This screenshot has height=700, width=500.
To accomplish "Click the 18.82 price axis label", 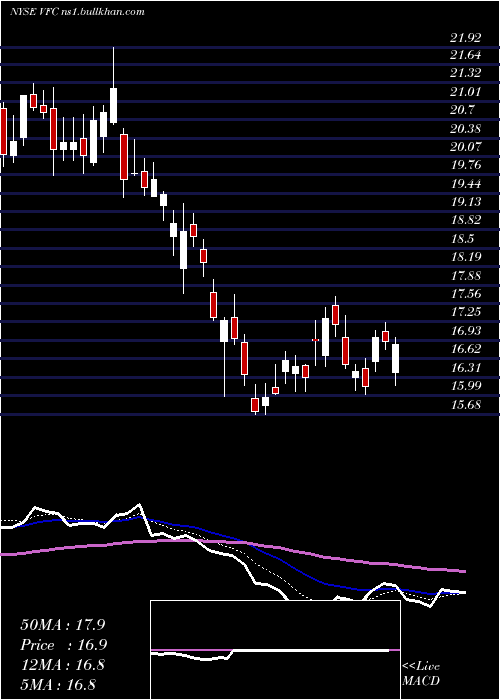I will pos(466,221).
